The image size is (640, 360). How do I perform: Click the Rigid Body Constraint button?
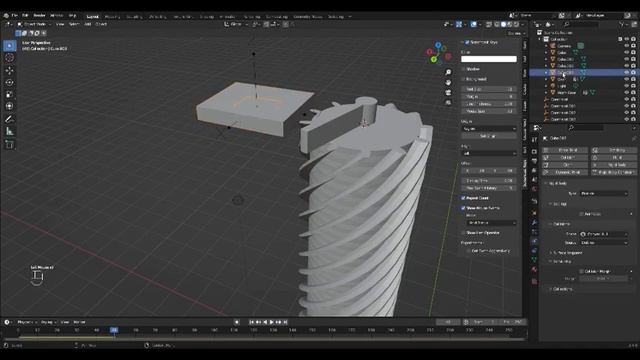613,172
